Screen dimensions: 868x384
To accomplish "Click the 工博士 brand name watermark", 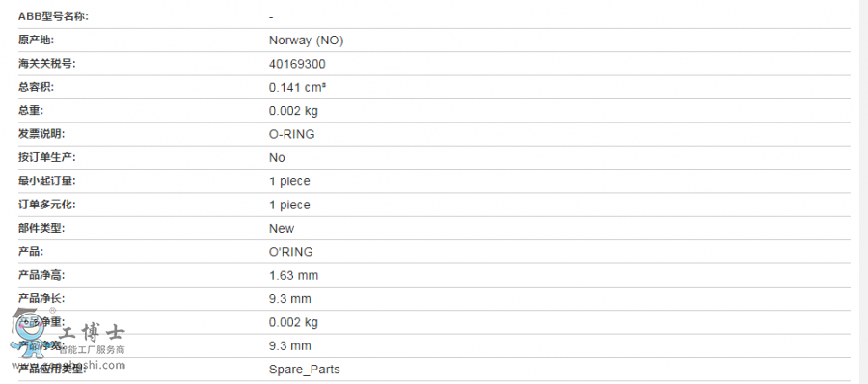I will 92,333.
